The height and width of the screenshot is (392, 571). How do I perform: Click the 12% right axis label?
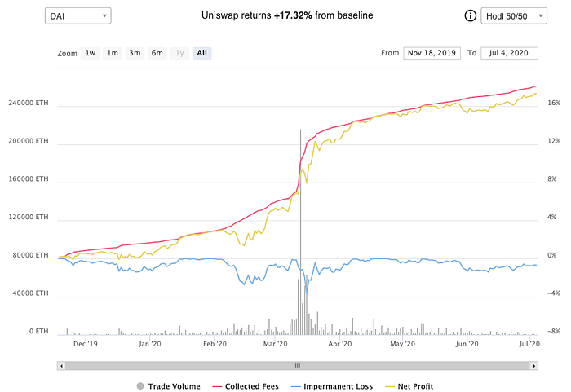[554, 141]
